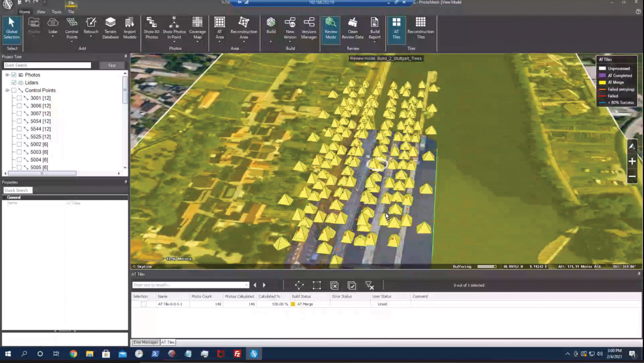Screen dimensions: 644x363
Task: Open the Terrain Database tool
Action: pyautogui.click(x=110, y=28)
